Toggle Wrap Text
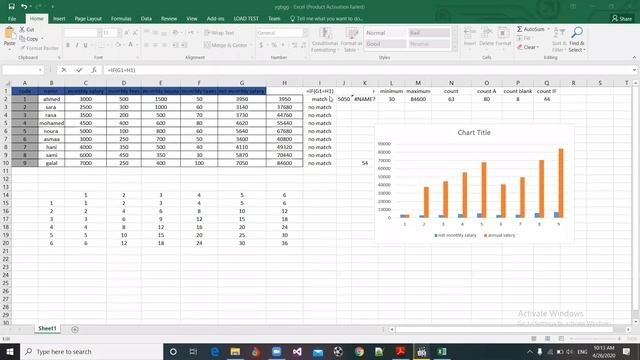Screen dimensions: 640x360 tap(219, 33)
